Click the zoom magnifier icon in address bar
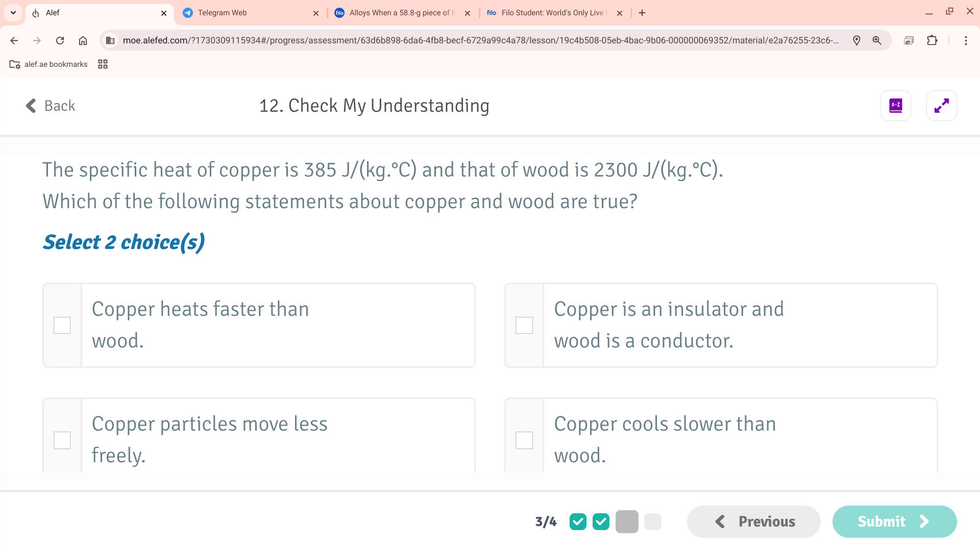 (x=877, y=40)
